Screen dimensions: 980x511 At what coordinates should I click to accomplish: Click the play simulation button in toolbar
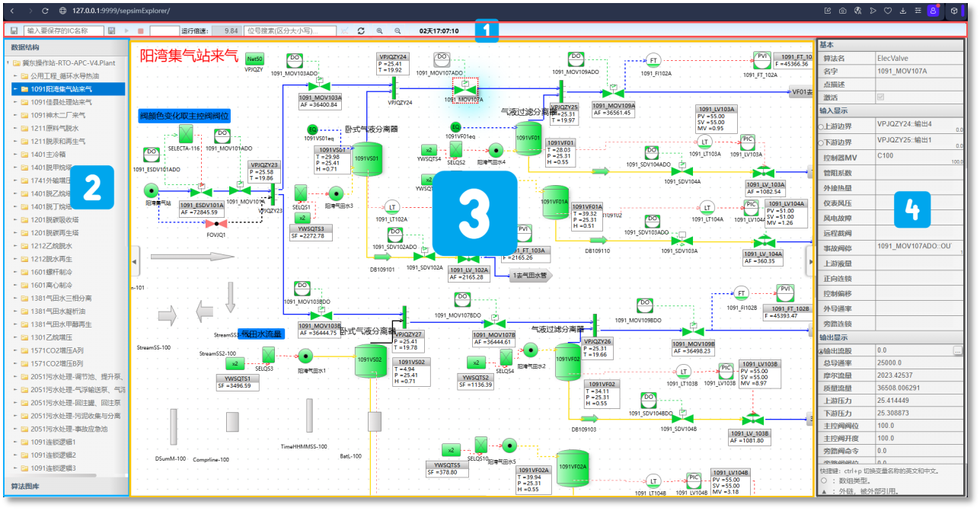pos(127,30)
